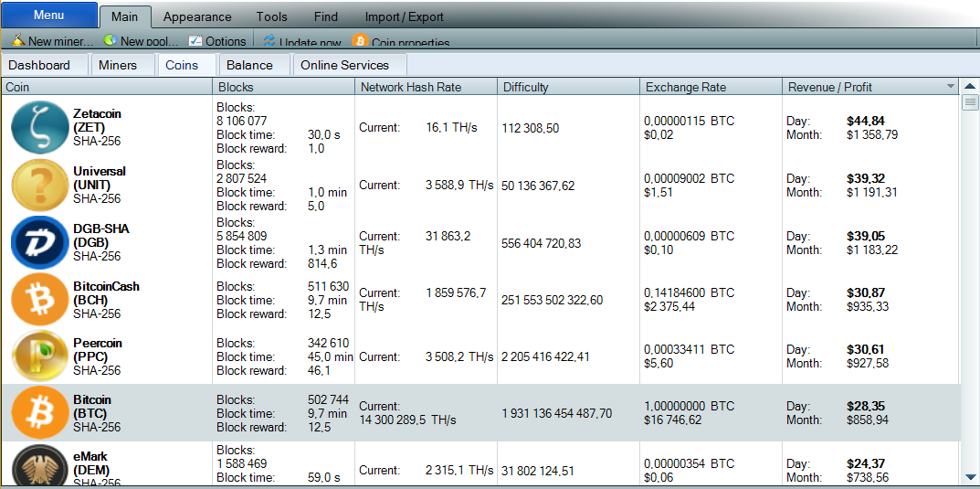The image size is (980, 489).
Task: Click the scrollbar up arrow
Action: (970, 86)
